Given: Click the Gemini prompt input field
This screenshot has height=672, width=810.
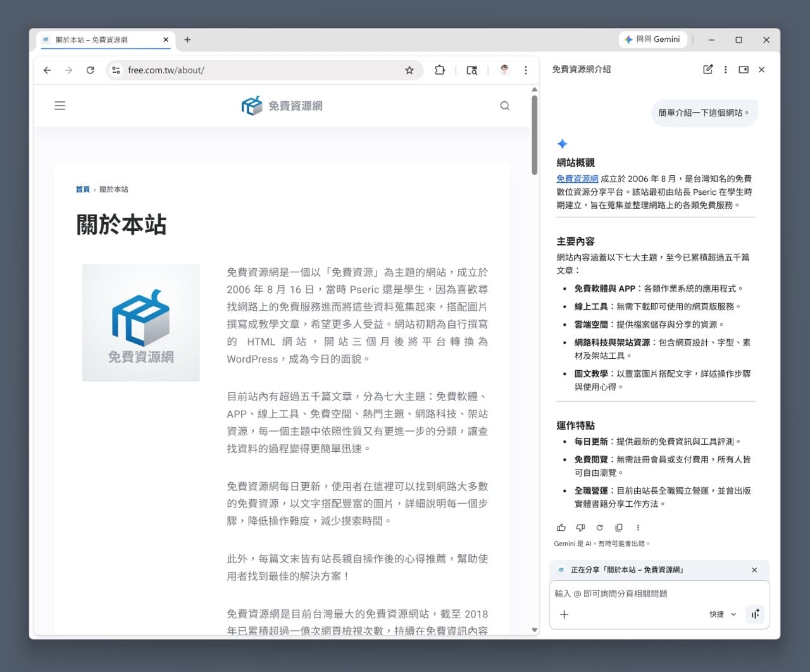Looking at the screenshot, I should [658, 594].
